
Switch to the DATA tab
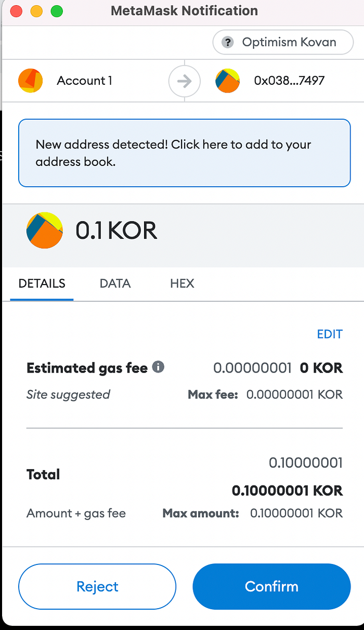pyautogui.click(x=115, y=284)
